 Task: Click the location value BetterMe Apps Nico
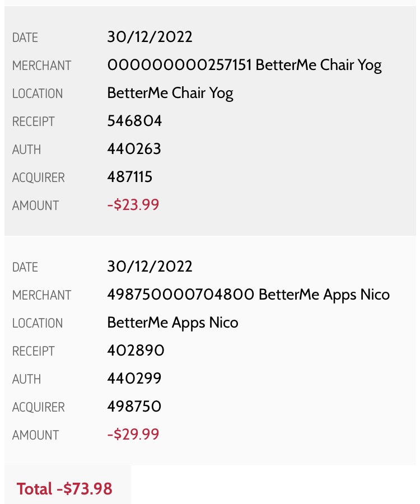172,323
